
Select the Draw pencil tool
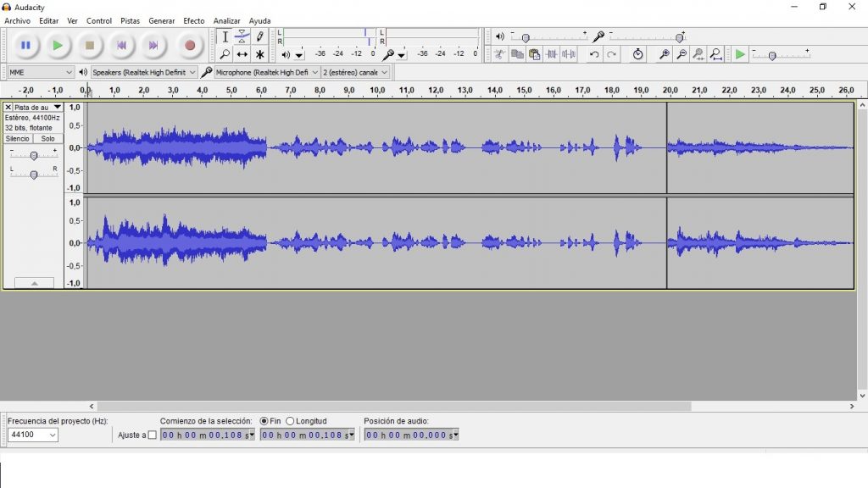point(260,36)
